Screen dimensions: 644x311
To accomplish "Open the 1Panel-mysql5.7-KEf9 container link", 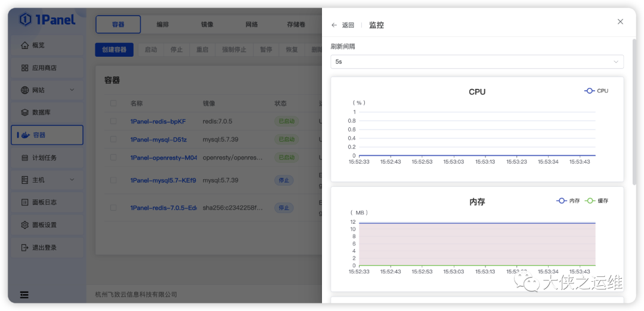I will click(163, 180).
